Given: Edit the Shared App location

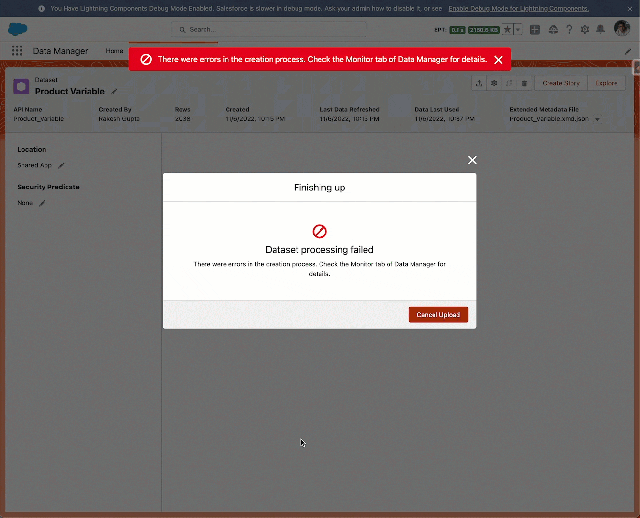Looking at the screenshot, I should tap(61, 165).
